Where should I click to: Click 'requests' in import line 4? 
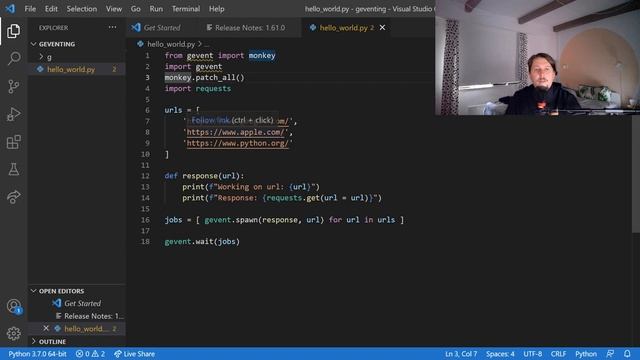pos(213,89)
